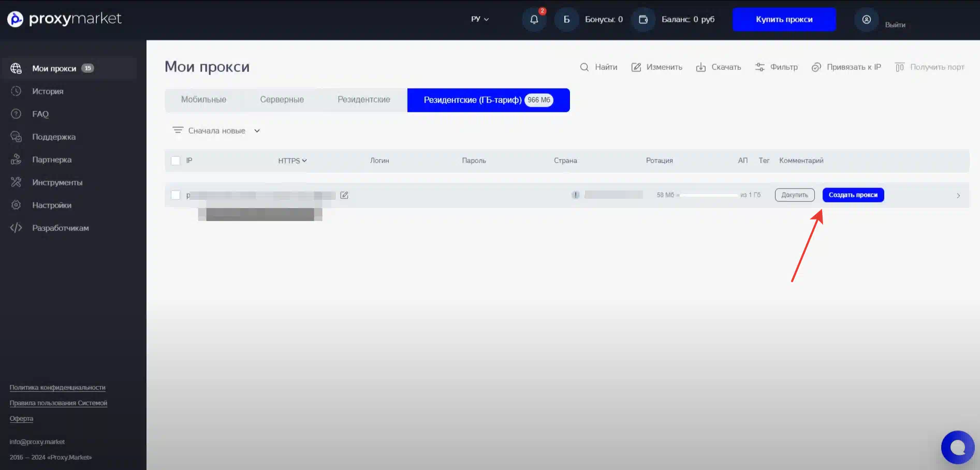Click the Поддержка chat icon

pyautogui.click(x=16, y=137)
